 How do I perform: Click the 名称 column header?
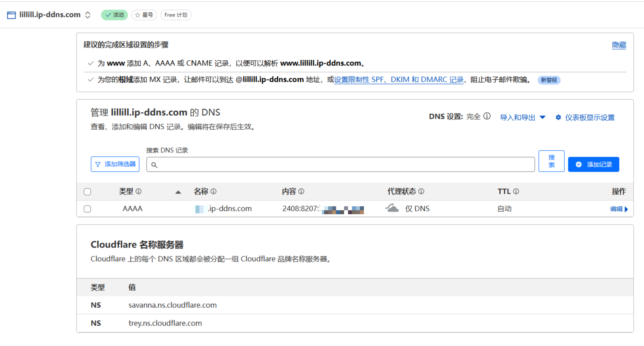[201, 191]
